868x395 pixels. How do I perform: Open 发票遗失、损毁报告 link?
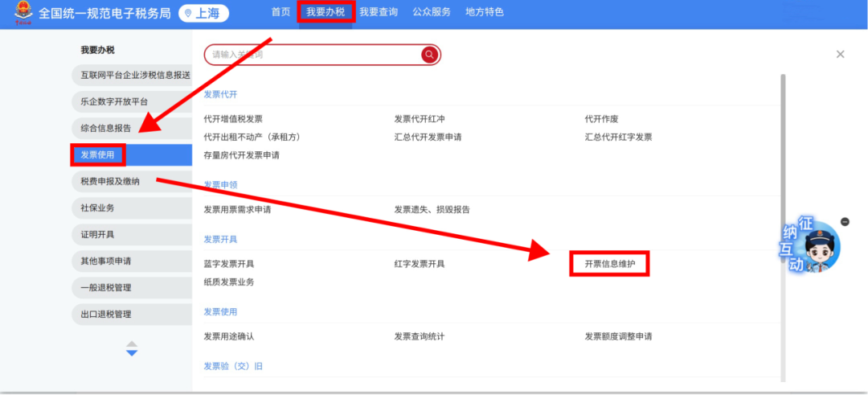[432, 209]
